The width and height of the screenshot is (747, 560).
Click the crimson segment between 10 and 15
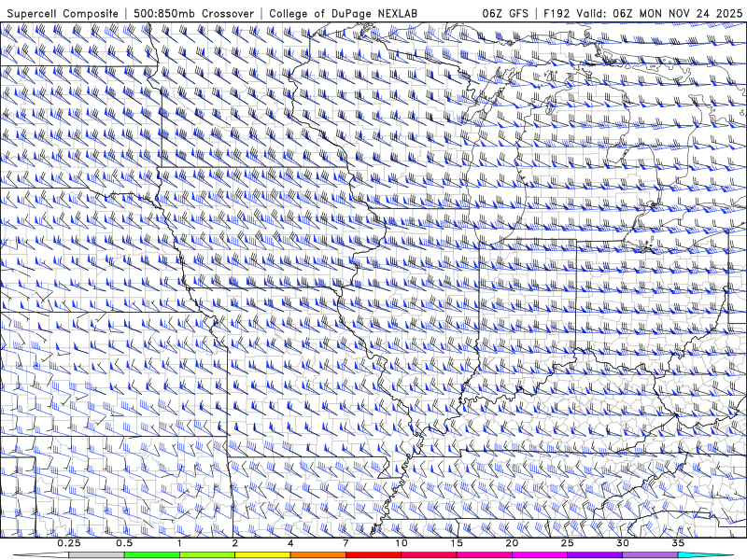click(429, 555)
